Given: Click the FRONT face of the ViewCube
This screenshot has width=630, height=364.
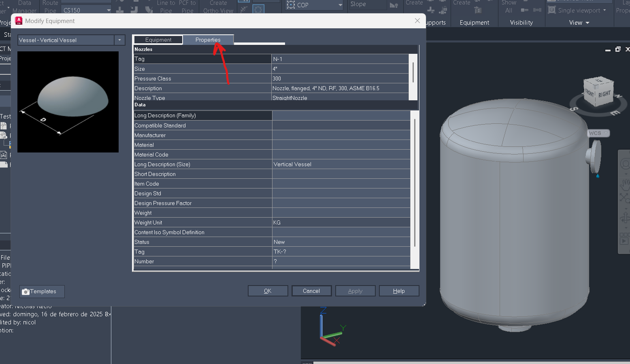Looking at the screenshot, I should point(590,93).
